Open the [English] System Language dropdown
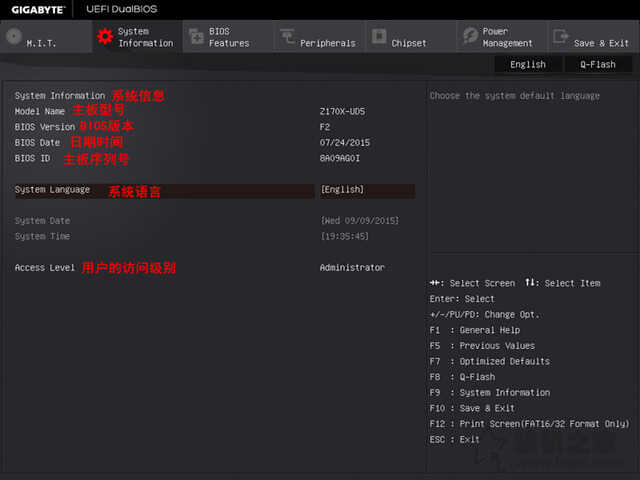Viewport: 640px width, 480px height. [x=367, y=190]
